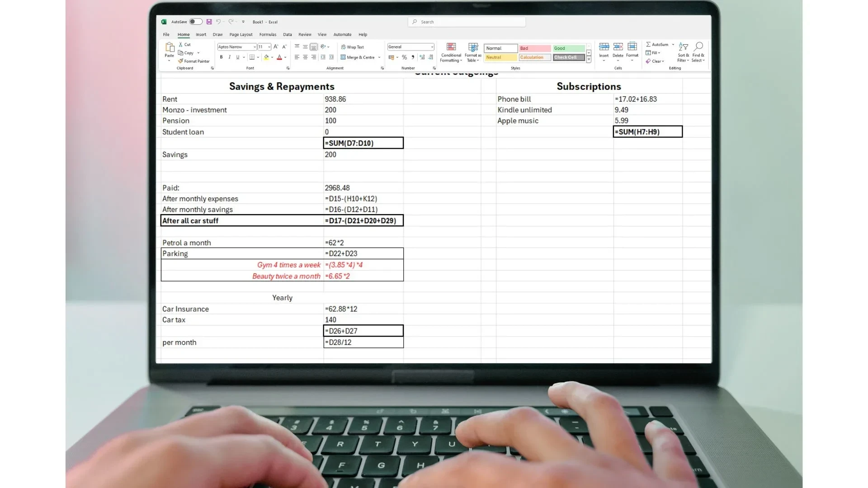Click the Delete cells icon
868x488 pixels.
(618, 47)
